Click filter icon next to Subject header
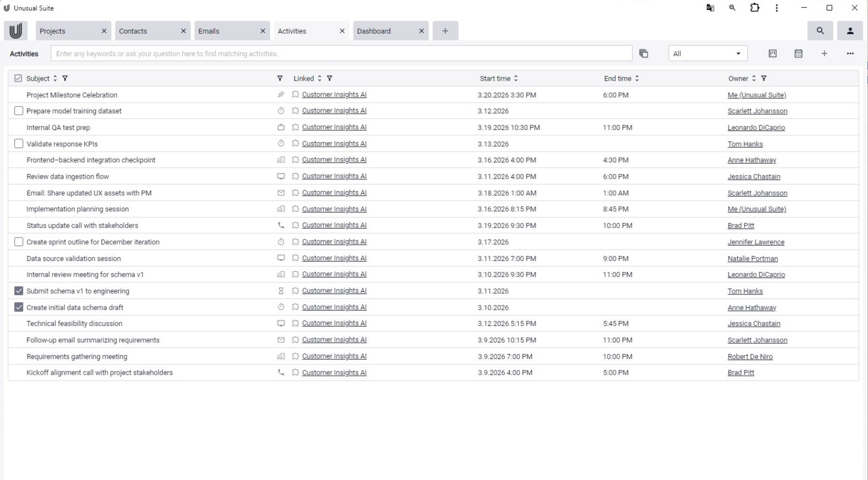The image size is (868, 480). coord(65,79)
